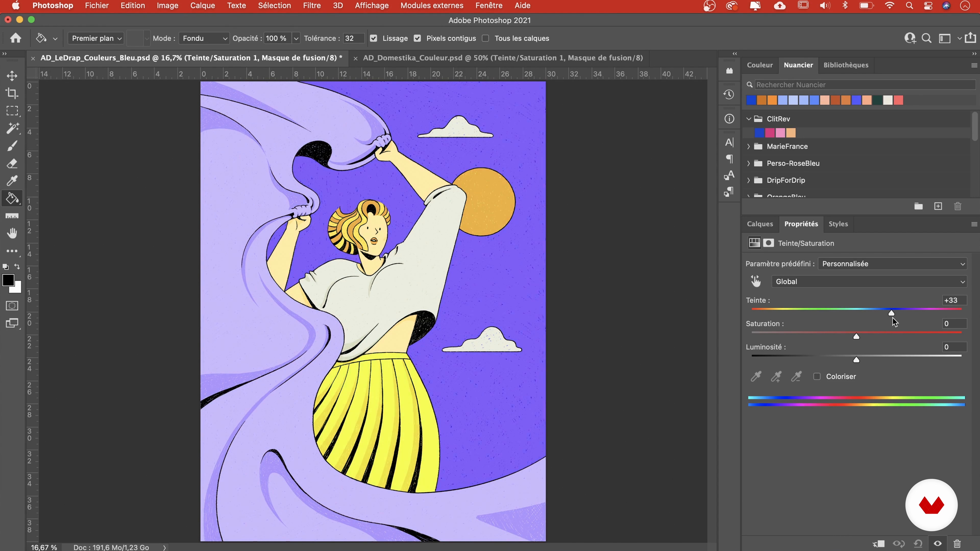Open the History panel icon
Viewport: 980px width, 551px height.
coord(729,94)
